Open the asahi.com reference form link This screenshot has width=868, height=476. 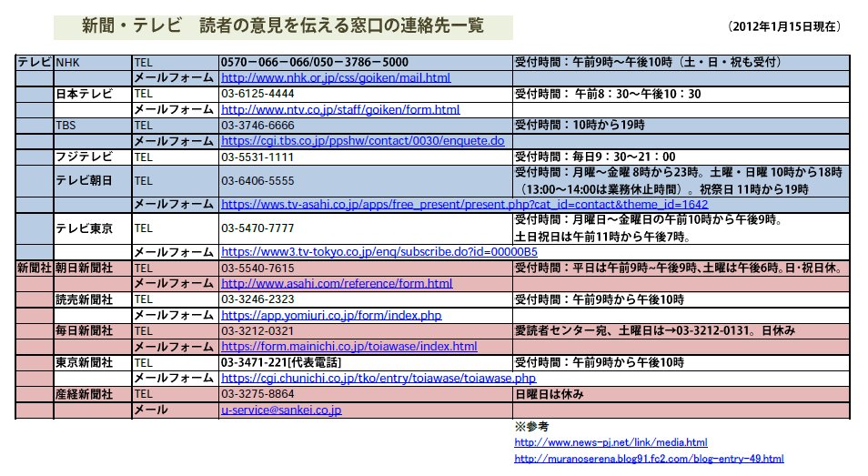coord(337,283)
